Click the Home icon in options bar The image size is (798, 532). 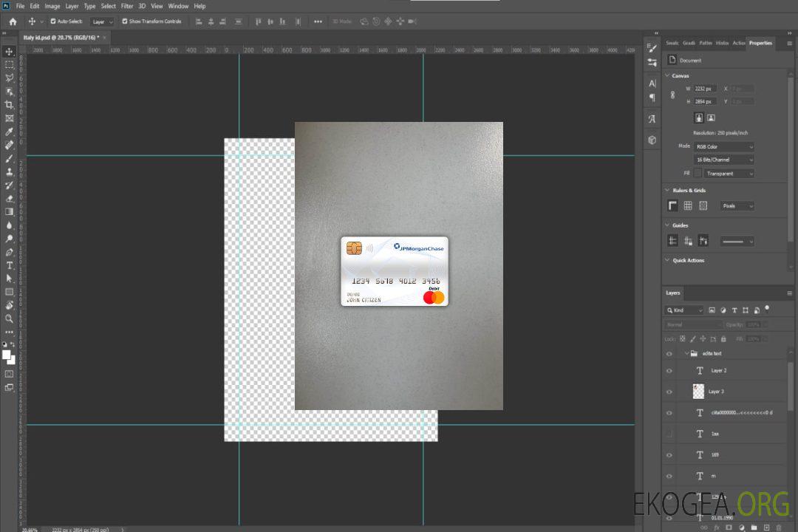tap(13, 21)
